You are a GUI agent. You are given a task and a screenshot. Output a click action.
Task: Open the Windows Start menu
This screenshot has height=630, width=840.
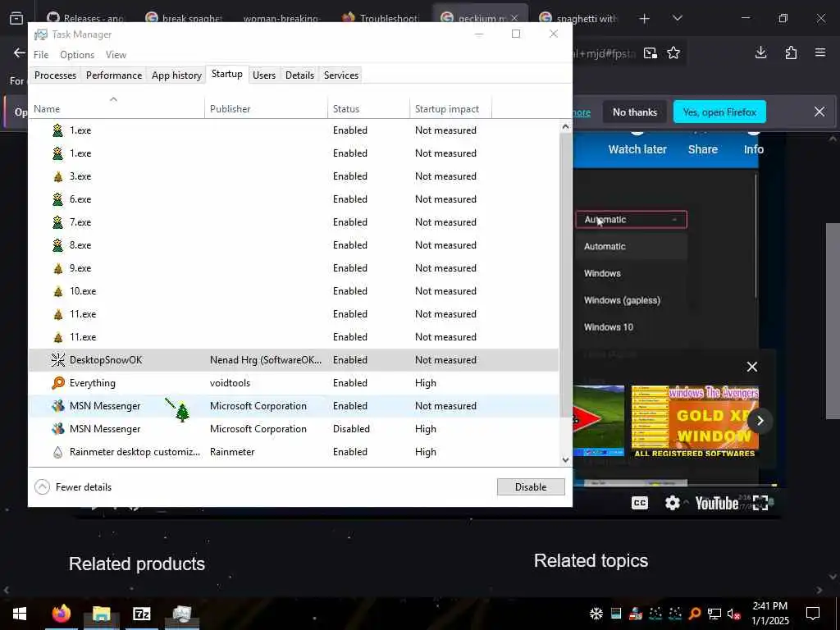point(20,614)
